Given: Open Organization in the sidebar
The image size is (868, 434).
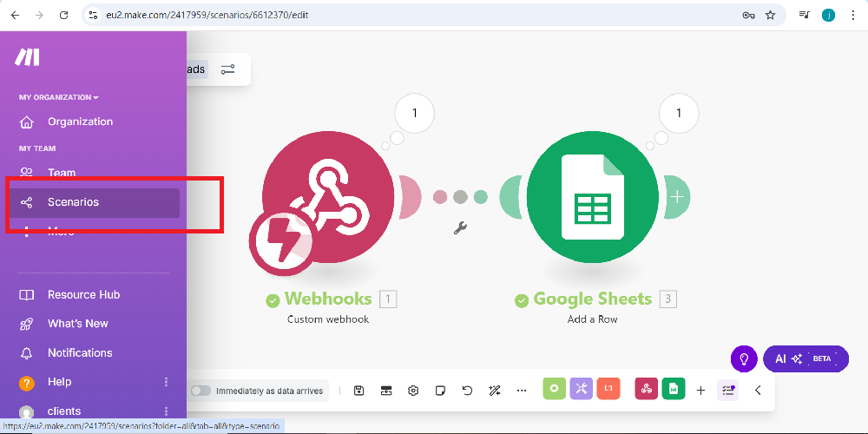Looking at the screenshot, I should (x=80, y=122).
